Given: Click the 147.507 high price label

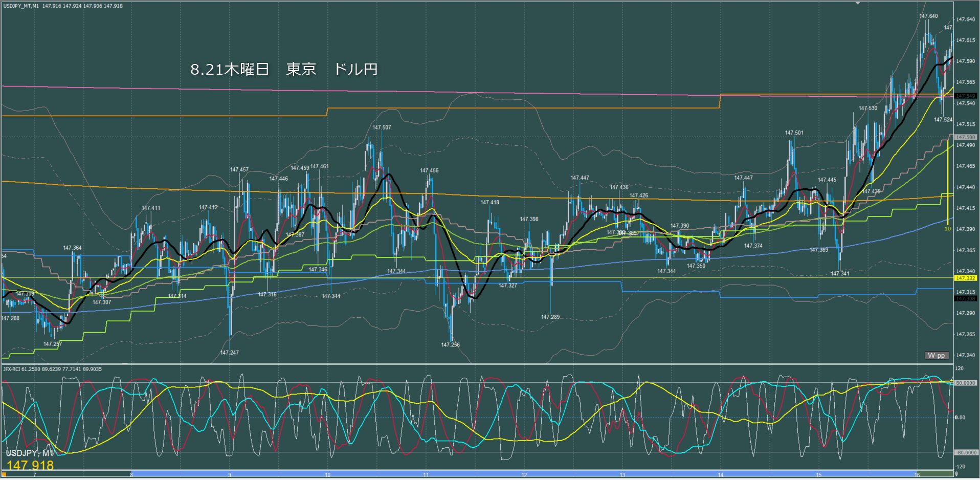Looking at the screenshot, I should tap(382, 127).
